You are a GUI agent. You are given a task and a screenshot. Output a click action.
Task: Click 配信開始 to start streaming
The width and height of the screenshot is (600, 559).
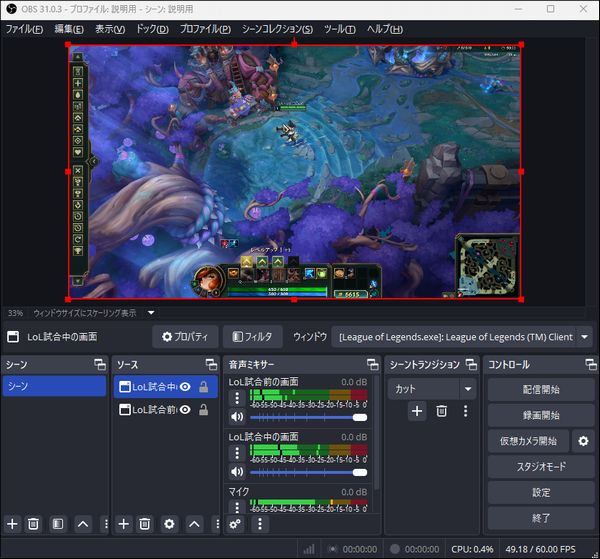point(541,390)
